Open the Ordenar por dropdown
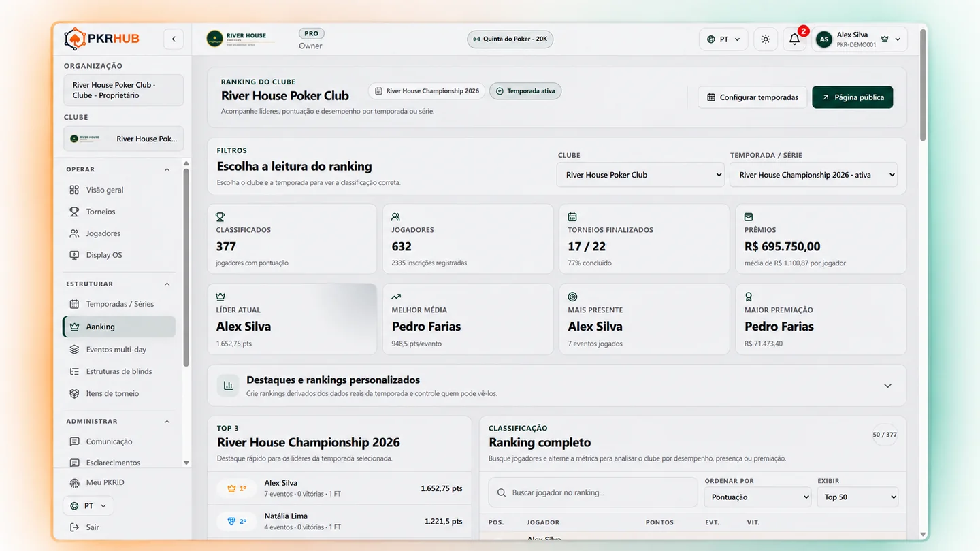The height and width of the screenshot is (551, 980). 757,497
